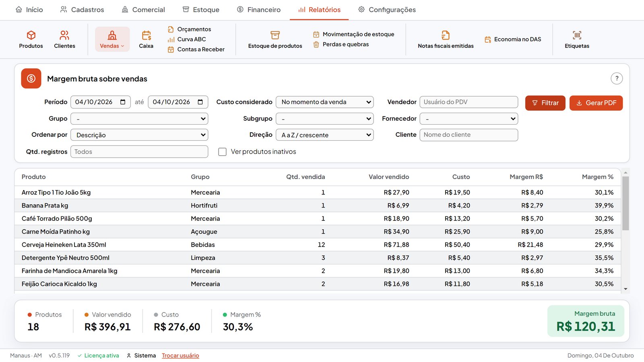Open the Subgrupo dropdown
The height and width of the screenshot is (362, 644).
[325, 119]
